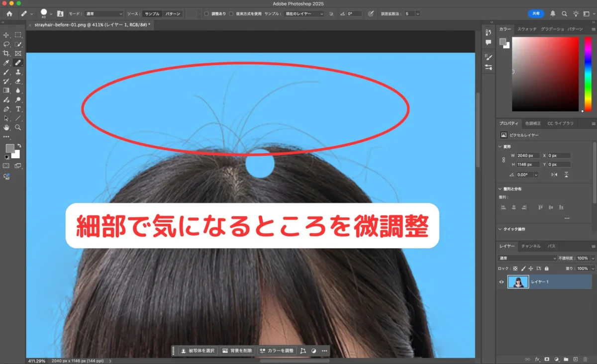Select the Spot Healing Brush tool
The image size is (597, 364).
(18, 63)
